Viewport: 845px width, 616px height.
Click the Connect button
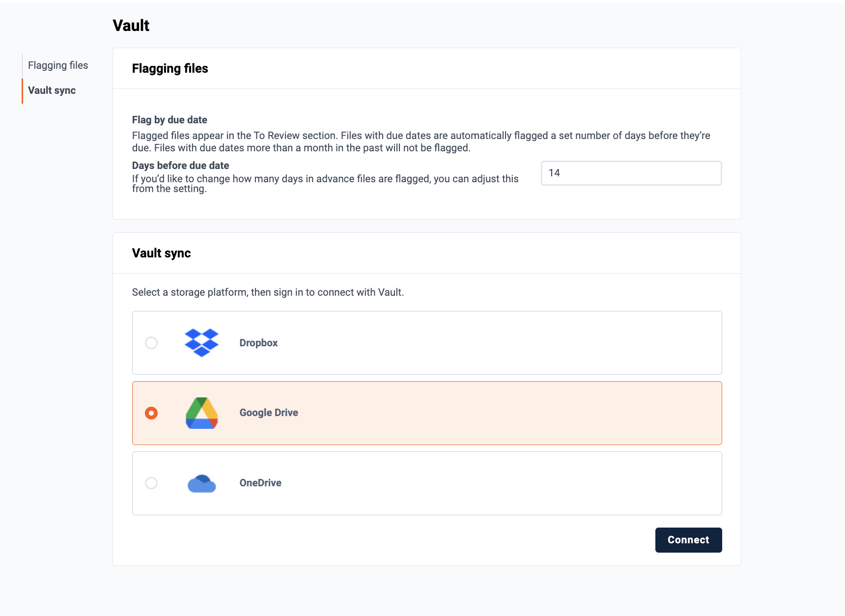tap(688, 540)
